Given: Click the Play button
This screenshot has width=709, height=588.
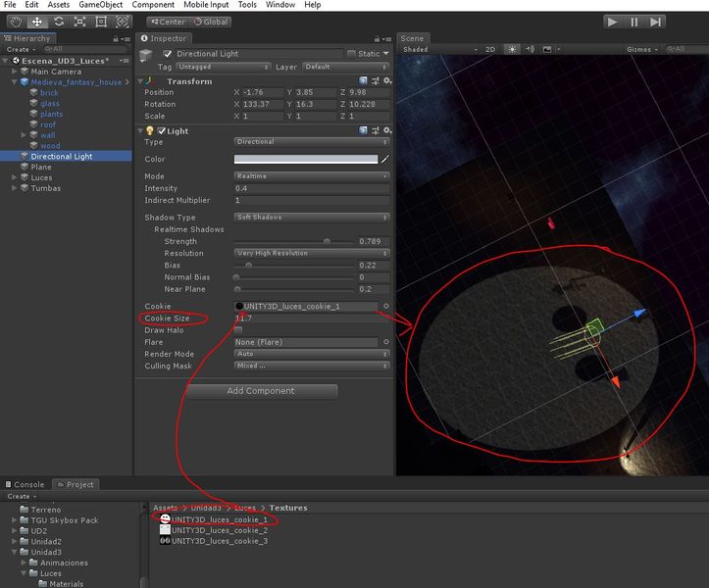Looking at the screenshot, I should pyautogui.click(x=613, y=22).
